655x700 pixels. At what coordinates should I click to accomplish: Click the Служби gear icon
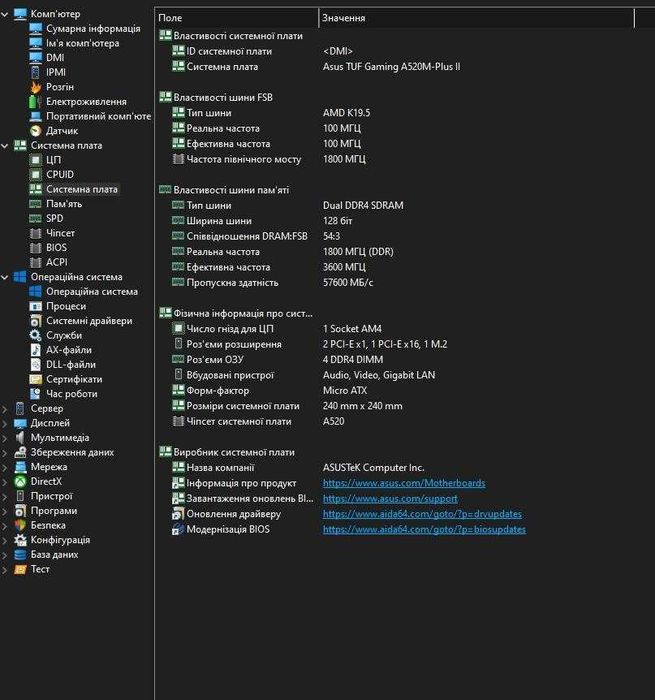tap(36, 335)
